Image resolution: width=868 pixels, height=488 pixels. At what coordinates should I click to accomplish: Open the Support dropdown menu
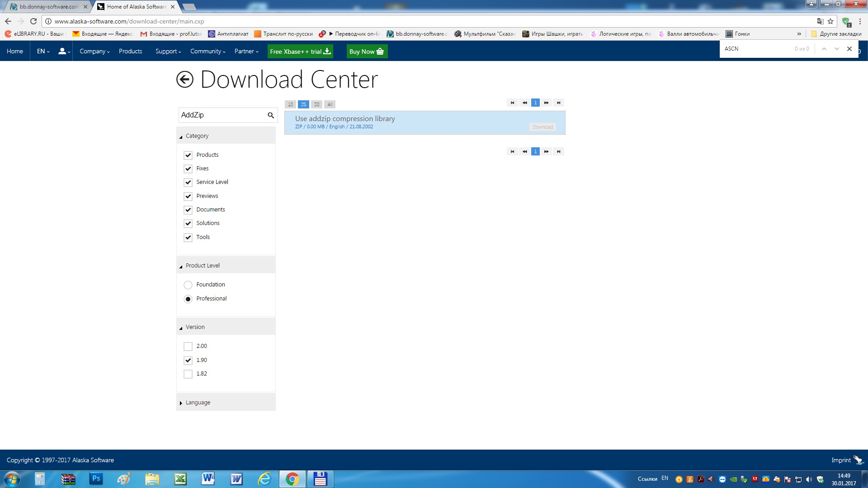(168, 52)
